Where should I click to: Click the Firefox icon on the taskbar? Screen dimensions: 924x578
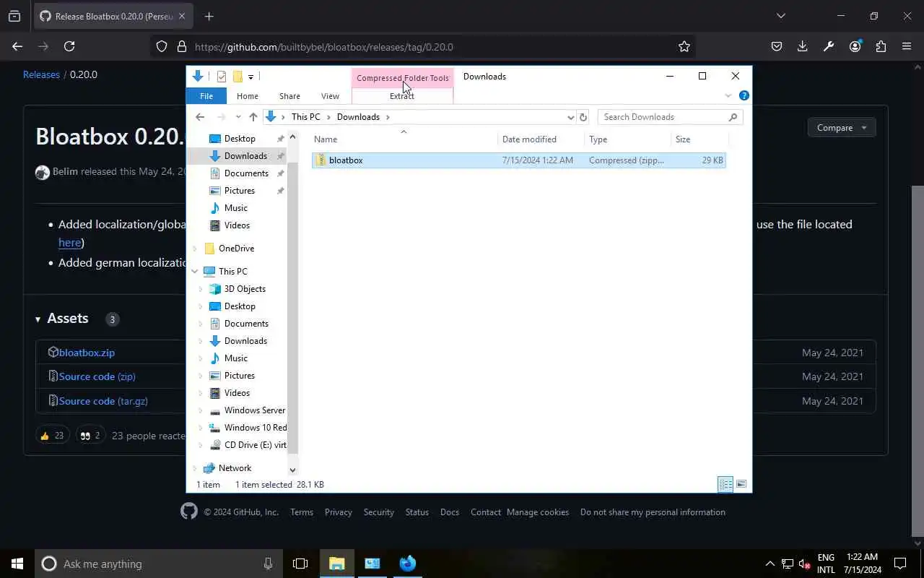(x=408, y=564)
